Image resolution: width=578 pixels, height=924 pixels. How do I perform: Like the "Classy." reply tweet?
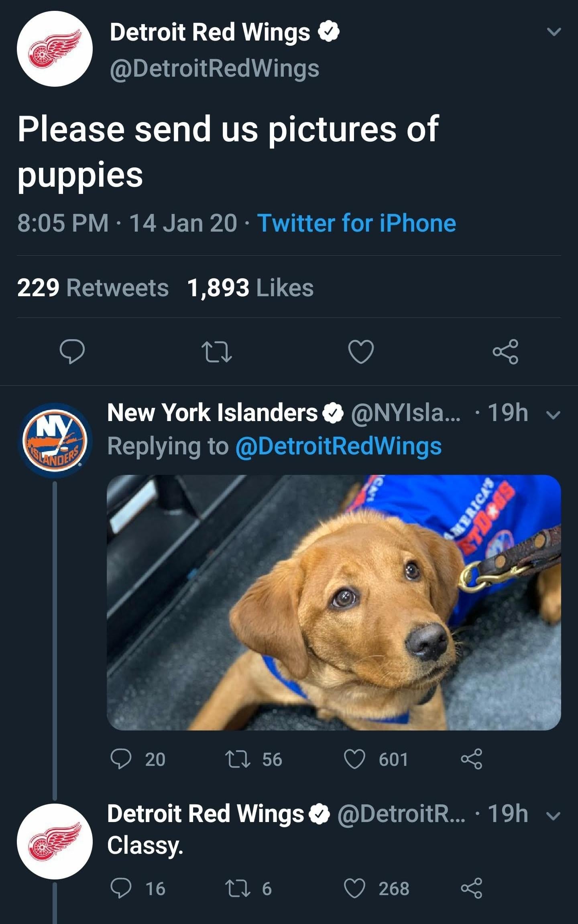point(355,888)
